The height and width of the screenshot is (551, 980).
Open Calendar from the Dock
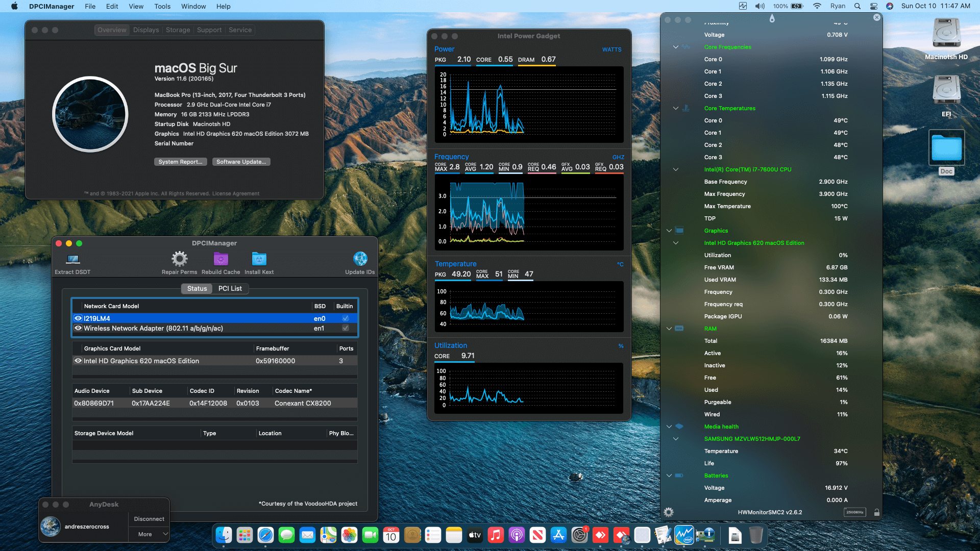tap(391, 535)
